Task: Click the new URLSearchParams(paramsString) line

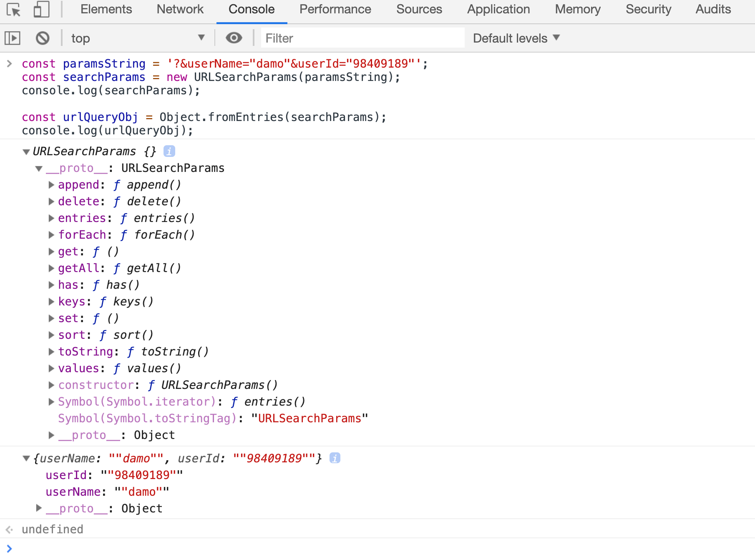Action: tap(211, 77)
